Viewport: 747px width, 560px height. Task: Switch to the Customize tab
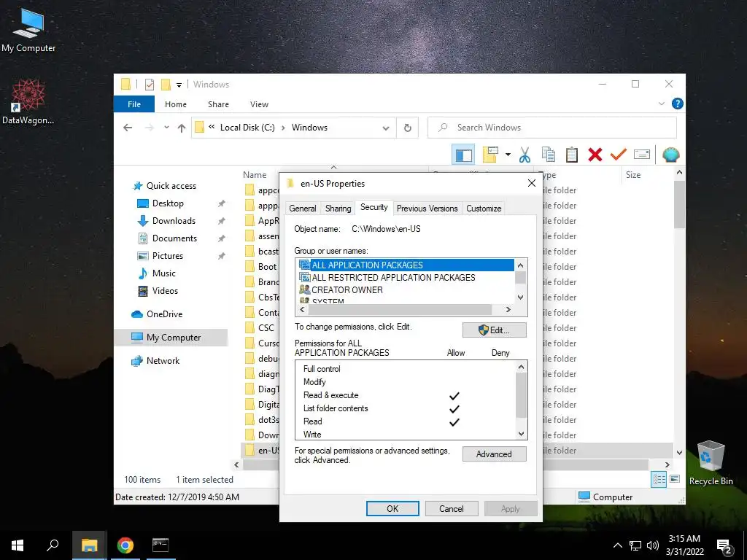point(484,208)
